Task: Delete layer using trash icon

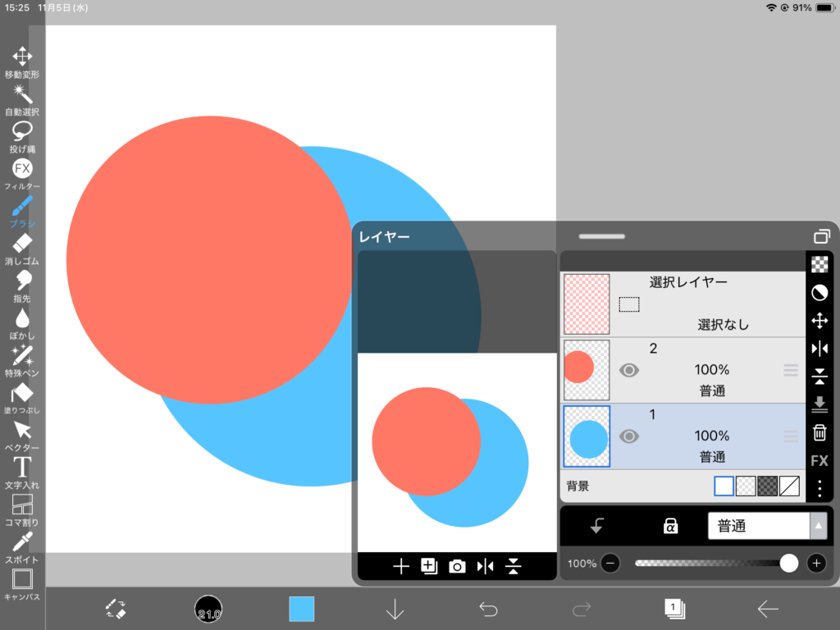Action: pos(819,432)
